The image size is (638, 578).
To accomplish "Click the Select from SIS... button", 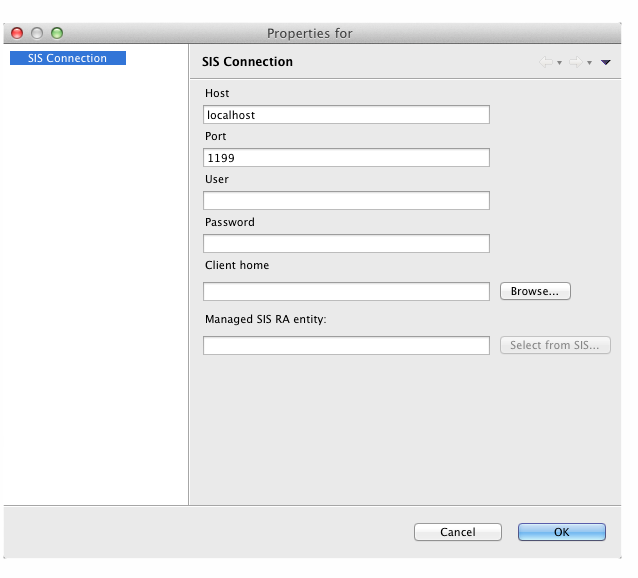I will pyautogui.click(x=554, y=346).
